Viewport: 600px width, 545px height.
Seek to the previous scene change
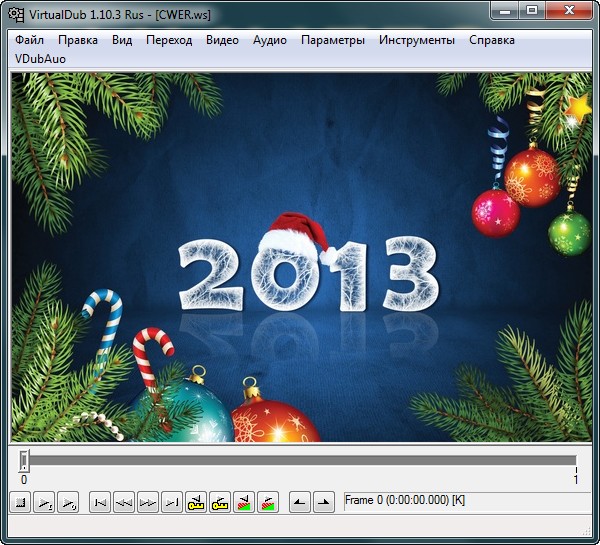click(244, 502)
